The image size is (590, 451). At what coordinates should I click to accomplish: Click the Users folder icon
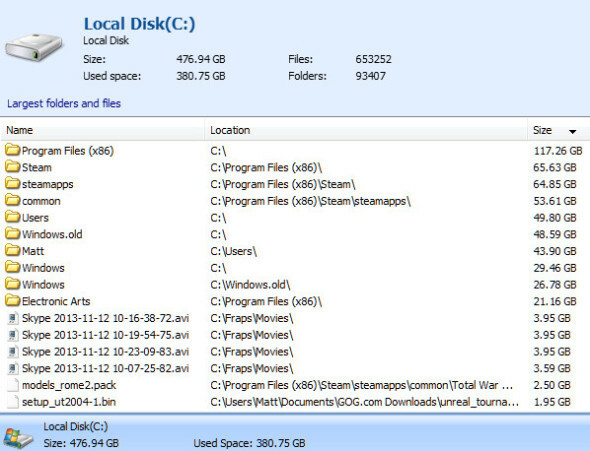[x=12, y=217]
